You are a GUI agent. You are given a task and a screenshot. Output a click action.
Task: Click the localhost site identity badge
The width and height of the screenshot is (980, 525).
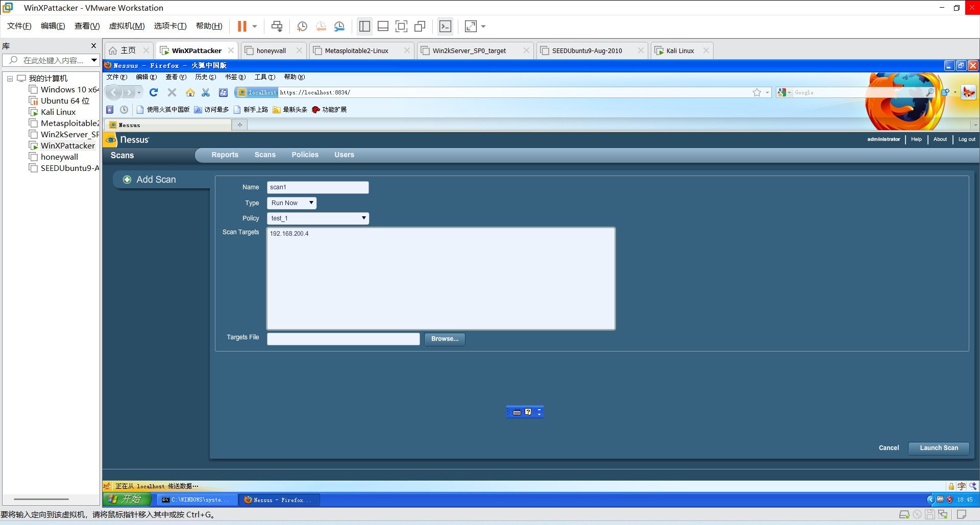[257, 92]
